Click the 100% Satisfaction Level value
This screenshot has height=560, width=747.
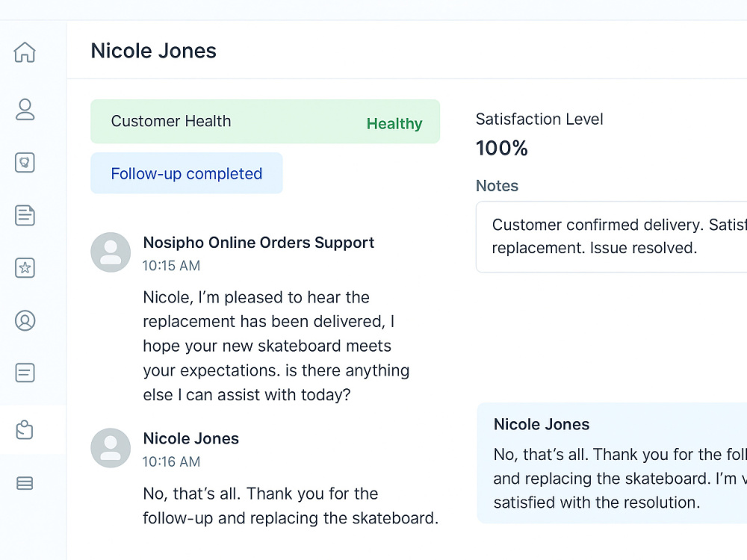(x=502, y=148)
